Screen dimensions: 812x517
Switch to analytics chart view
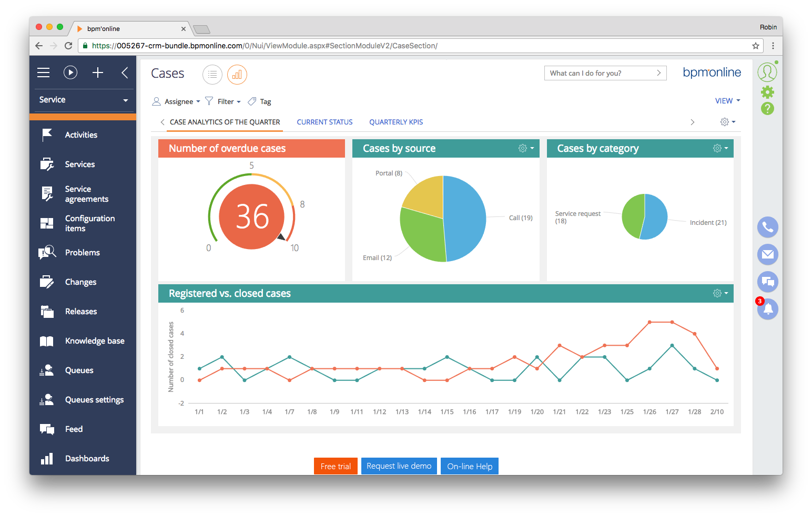(237, 75)
